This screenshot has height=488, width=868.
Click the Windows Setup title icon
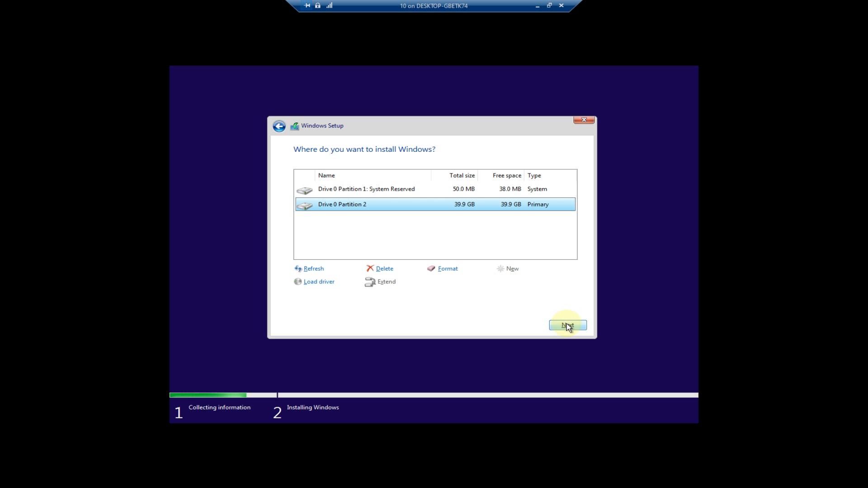295,126
